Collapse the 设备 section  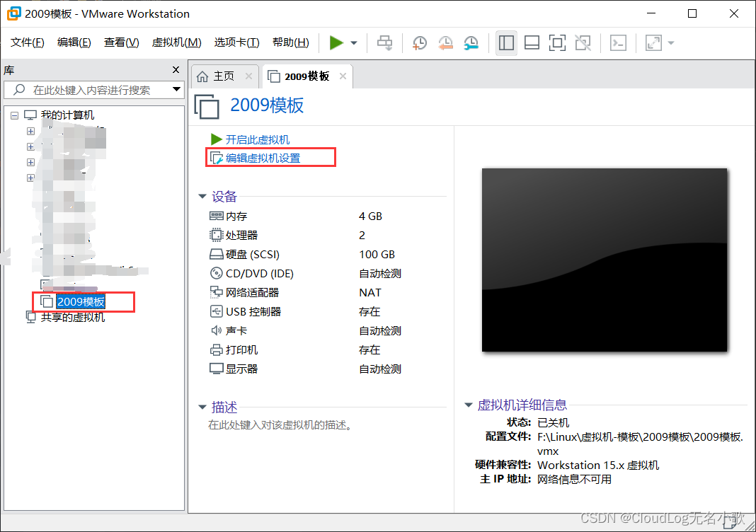click(202, 196)
